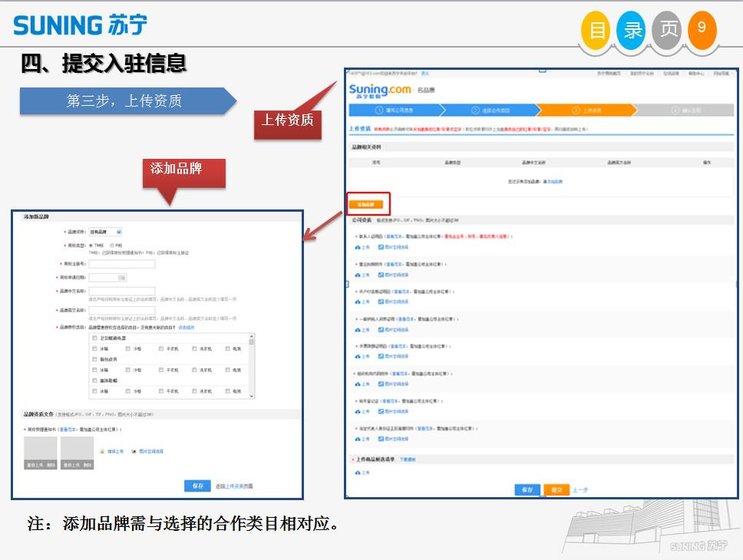This screenshot has height=560, width=743.
Task: Click the gray fourth step tab
Action: click(x=684, y=110)
